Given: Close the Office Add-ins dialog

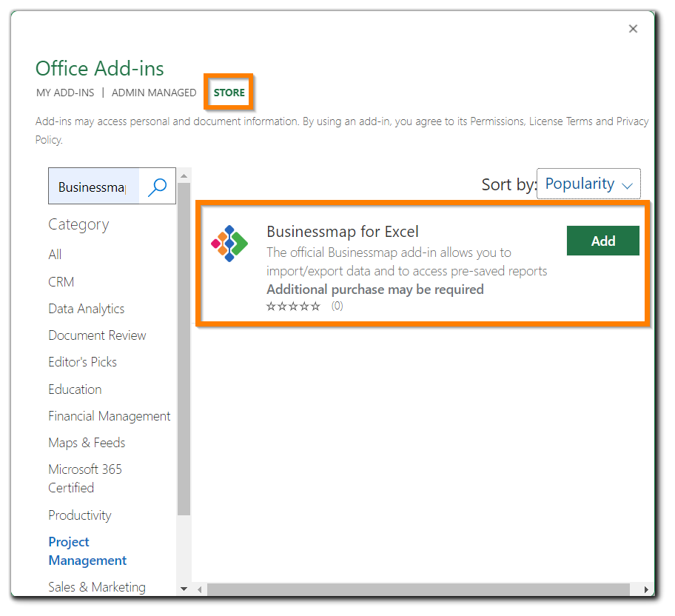Looking at the screenshot, I should (x=633, y=29).
